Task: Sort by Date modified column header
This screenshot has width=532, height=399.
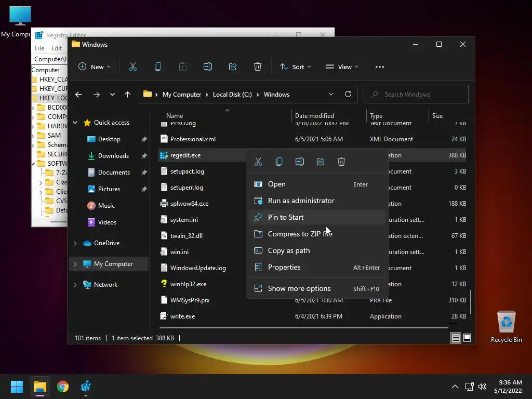Action: (x=314, y=116)
